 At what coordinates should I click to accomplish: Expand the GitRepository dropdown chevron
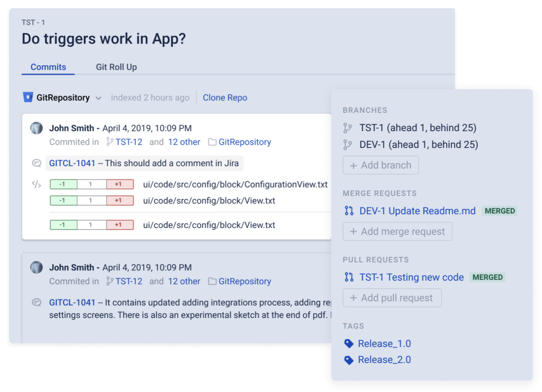coord(99,98)
